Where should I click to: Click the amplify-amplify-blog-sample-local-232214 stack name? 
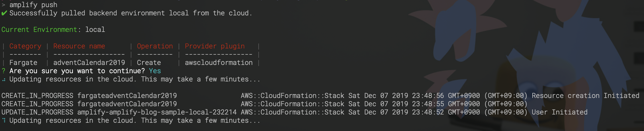pos(157,112)
